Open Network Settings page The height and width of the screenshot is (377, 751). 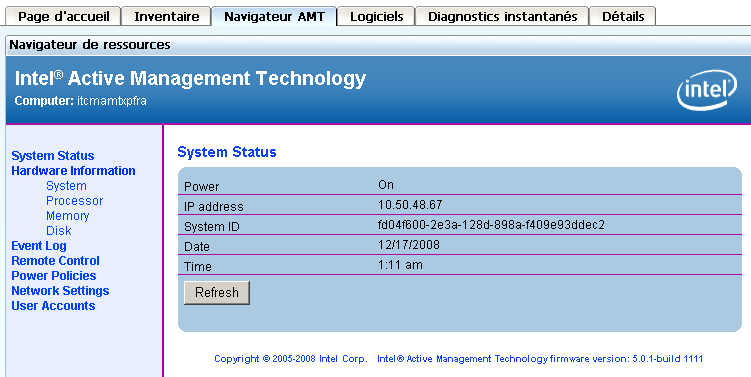coord(60,291)
